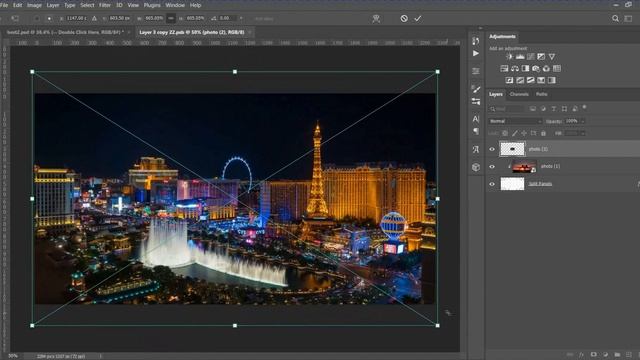Lock image pixels with brush icon
Viewport: 640px width, 360px height.
[x=515, y=133]
